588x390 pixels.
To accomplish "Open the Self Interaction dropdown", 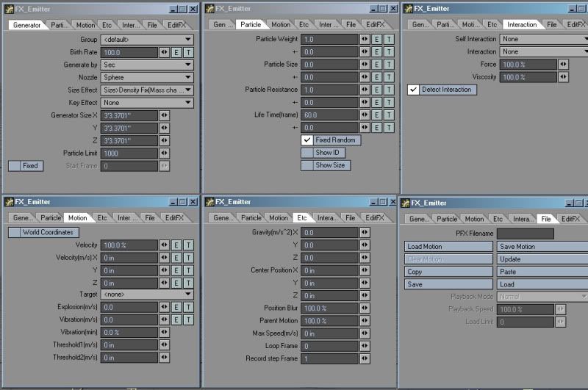I will 544,39.
